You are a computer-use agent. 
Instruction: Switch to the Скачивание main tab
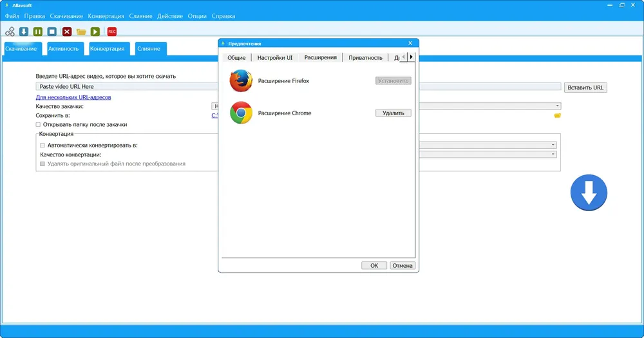[x=23, y=48]
